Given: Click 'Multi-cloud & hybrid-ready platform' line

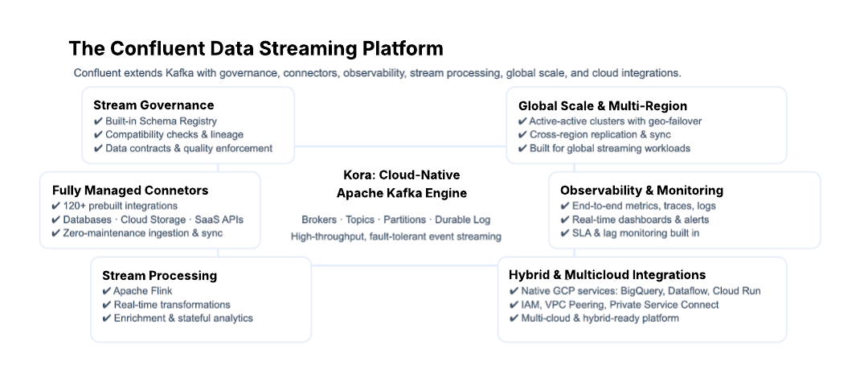Looking at the screenshot, I should pos(600,318).
